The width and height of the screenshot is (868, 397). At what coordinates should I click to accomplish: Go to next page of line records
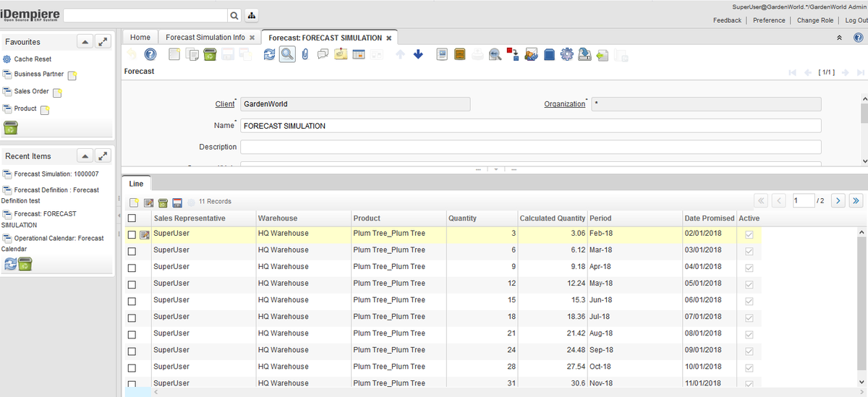(838, 200)
